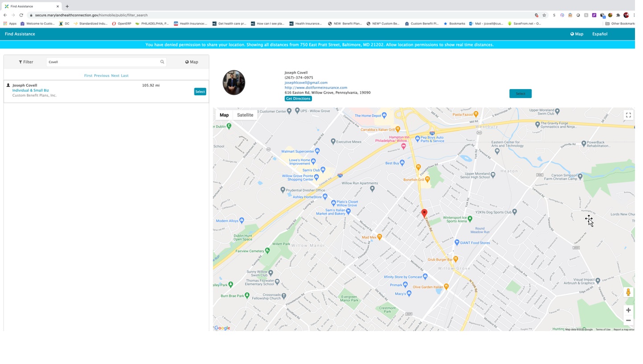
Task: Click the search magnifier icon
Action: click(162, 62)
